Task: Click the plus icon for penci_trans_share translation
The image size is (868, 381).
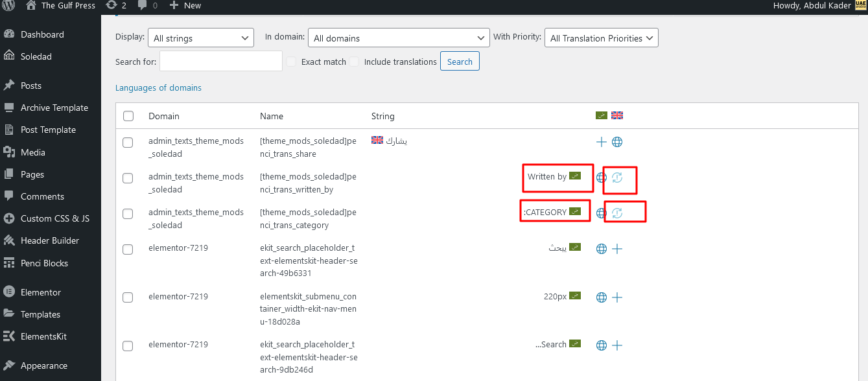Action: (x=602, y=142)
